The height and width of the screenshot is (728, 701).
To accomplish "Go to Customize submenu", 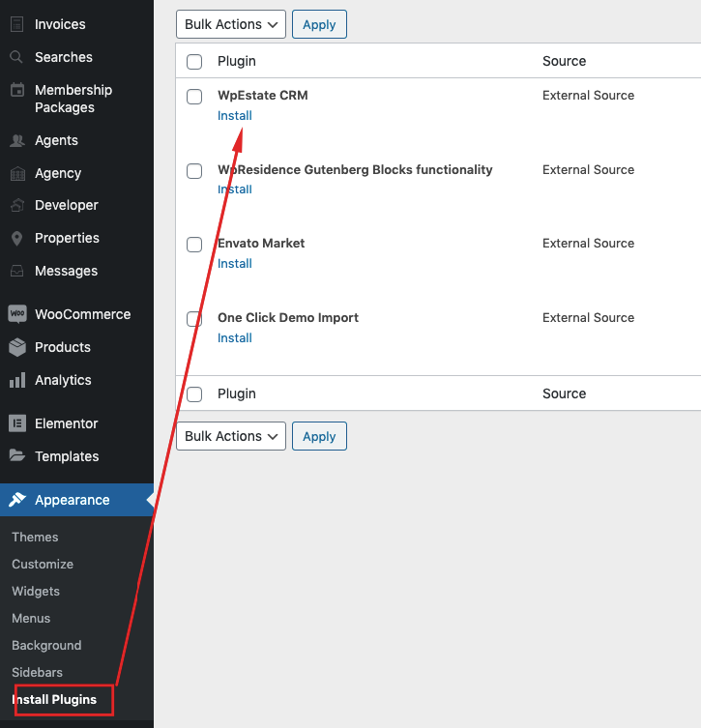I will point(43,564).
